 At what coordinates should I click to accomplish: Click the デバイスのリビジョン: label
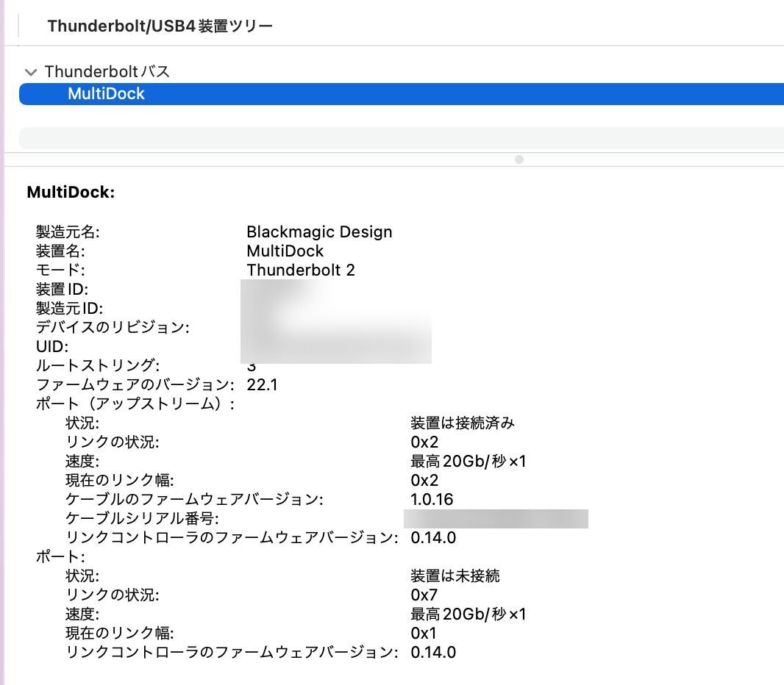(113, 327)
